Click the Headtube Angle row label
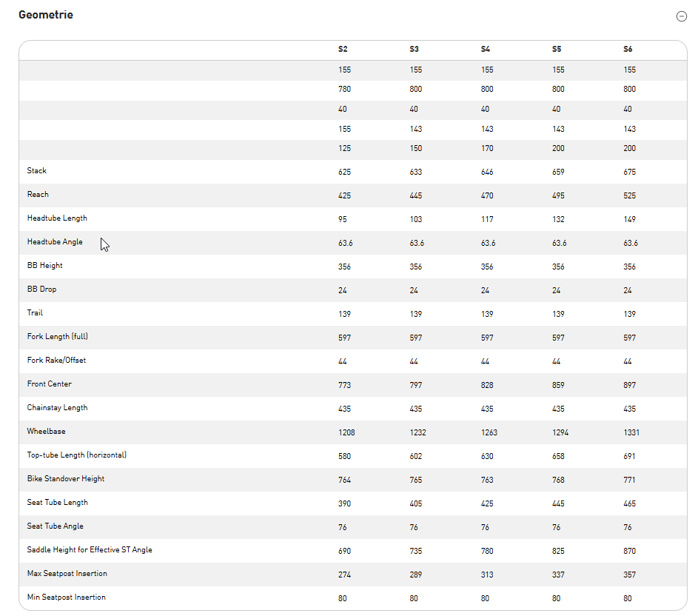 (x=55, y=242)
